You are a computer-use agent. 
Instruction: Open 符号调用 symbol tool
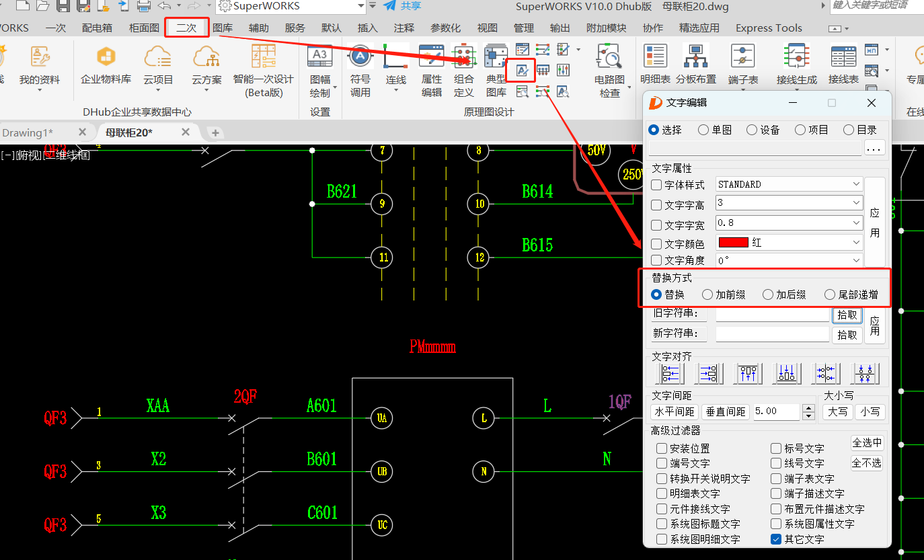tap(360, 71)
